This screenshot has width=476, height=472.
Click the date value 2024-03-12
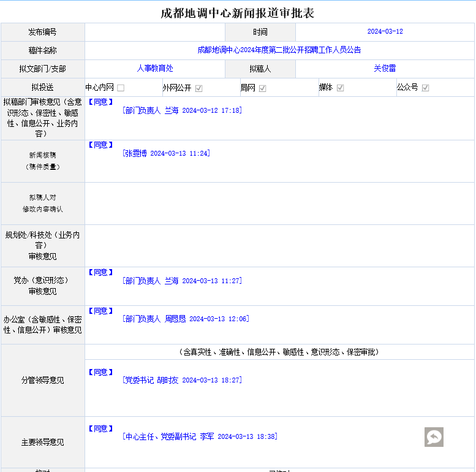[x=385, y=32]
